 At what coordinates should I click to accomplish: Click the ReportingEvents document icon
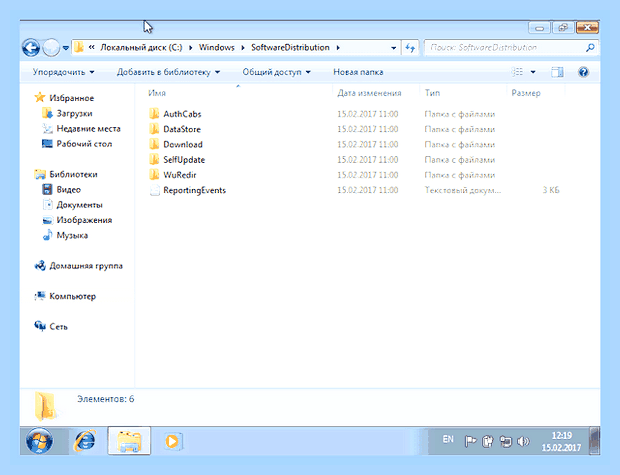pos(154,190)
